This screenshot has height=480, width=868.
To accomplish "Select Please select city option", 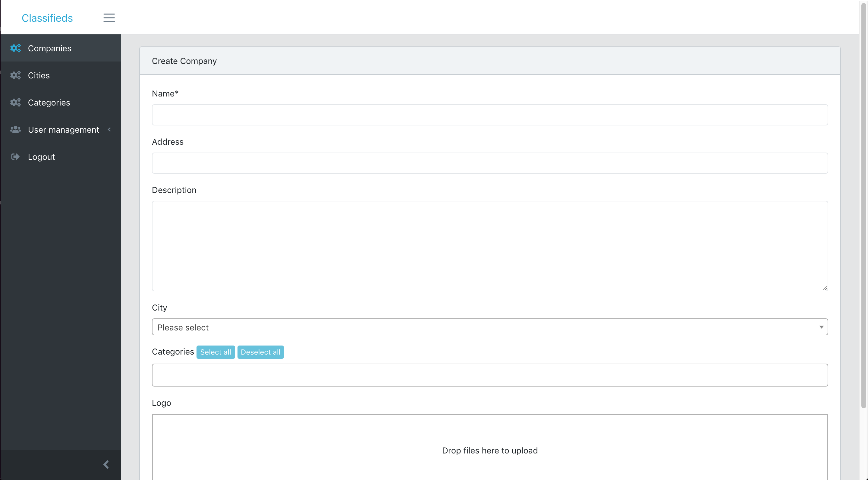I will click(490, 327).
